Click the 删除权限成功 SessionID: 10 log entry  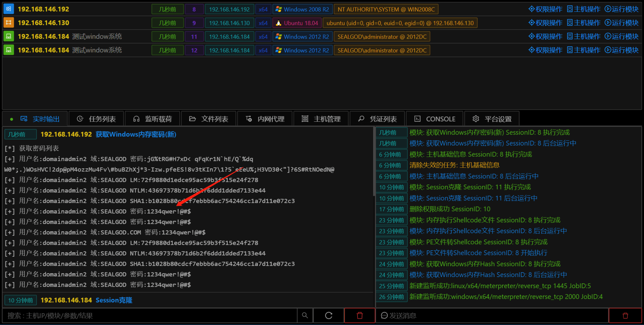[x=450, y=209]
